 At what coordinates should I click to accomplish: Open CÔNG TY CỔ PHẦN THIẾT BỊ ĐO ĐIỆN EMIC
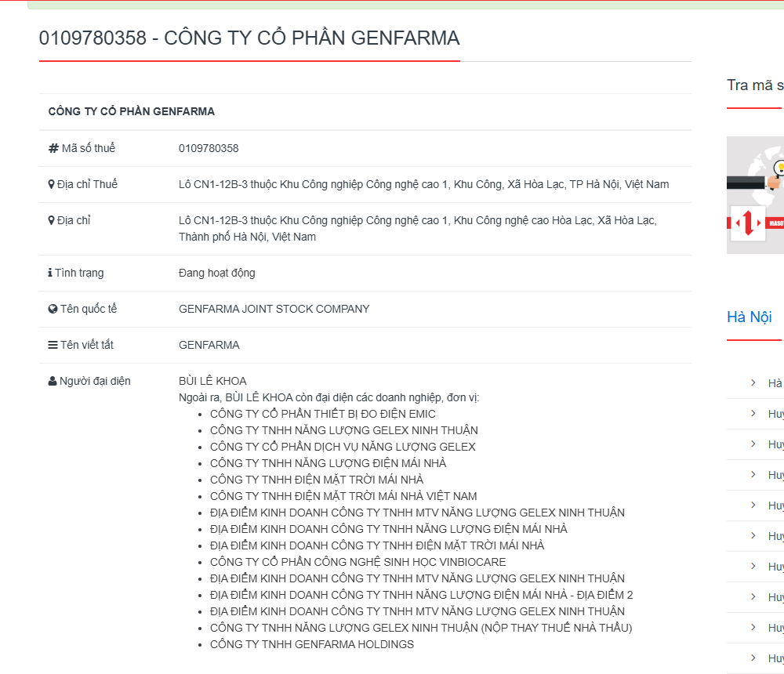322,414
